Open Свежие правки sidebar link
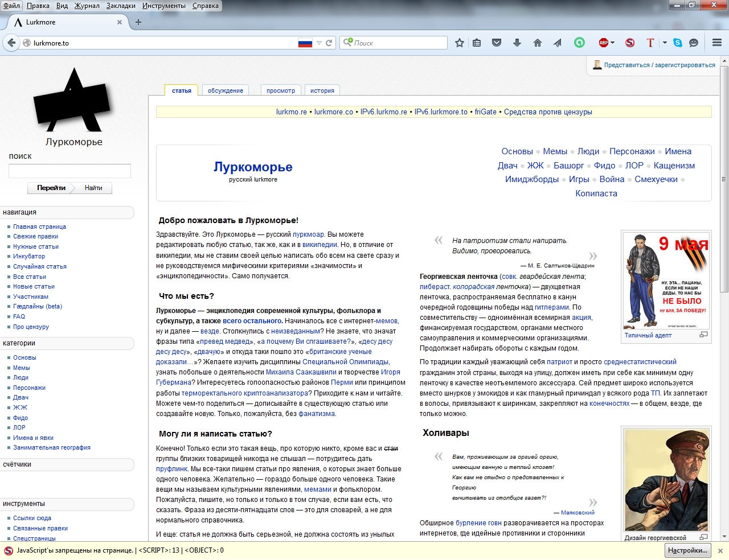 [35, 236]
